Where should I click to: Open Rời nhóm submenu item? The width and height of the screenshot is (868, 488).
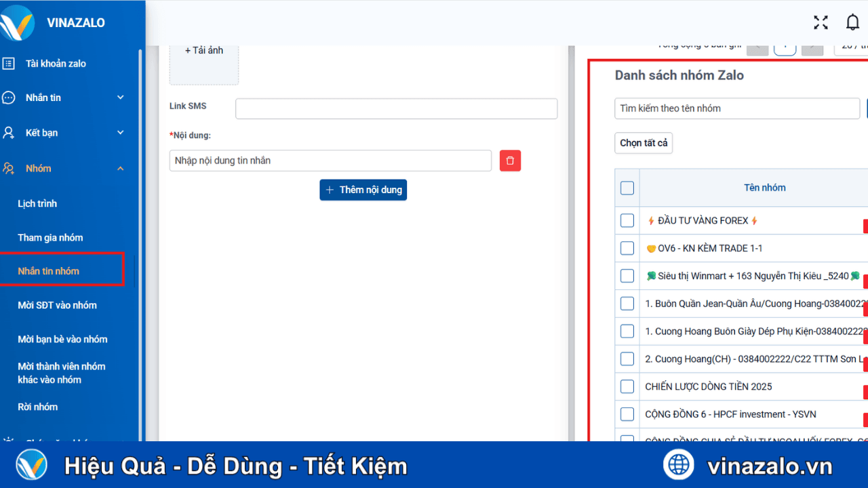[x=37, y=407]
